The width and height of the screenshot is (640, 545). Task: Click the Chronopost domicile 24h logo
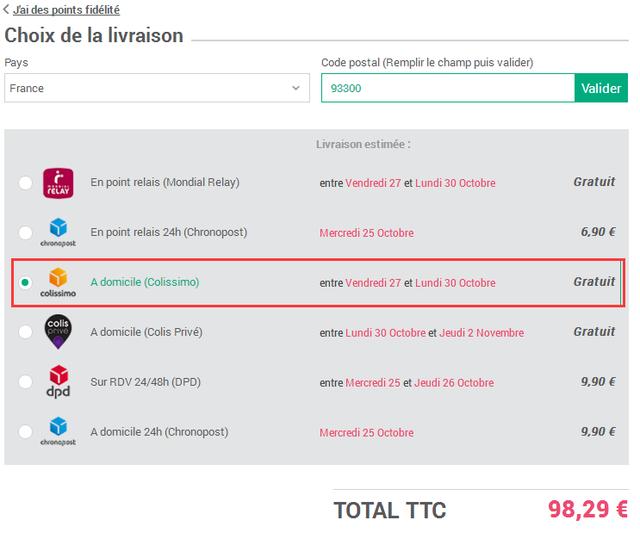click(x=58, y=432)
